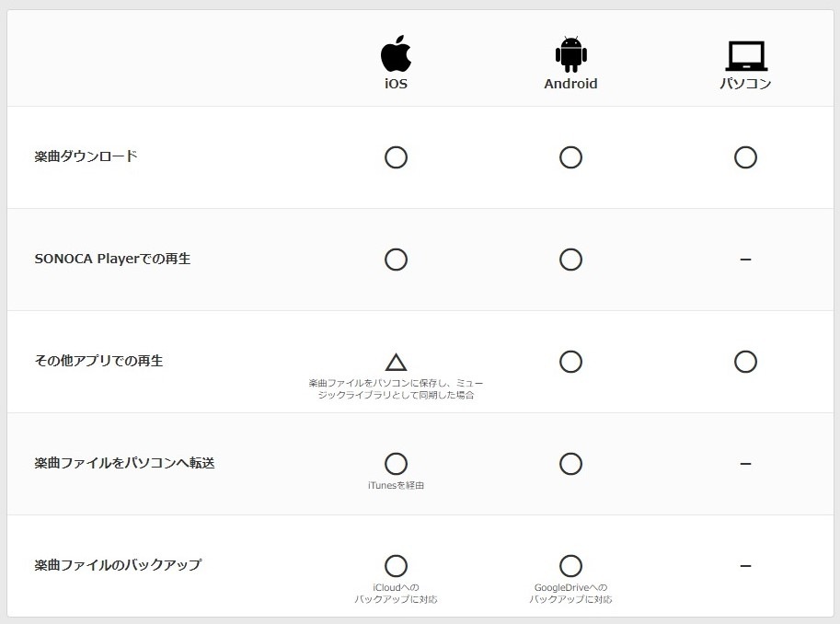Click the dash in パソコン backup row
840x624 pixels.
745,565
